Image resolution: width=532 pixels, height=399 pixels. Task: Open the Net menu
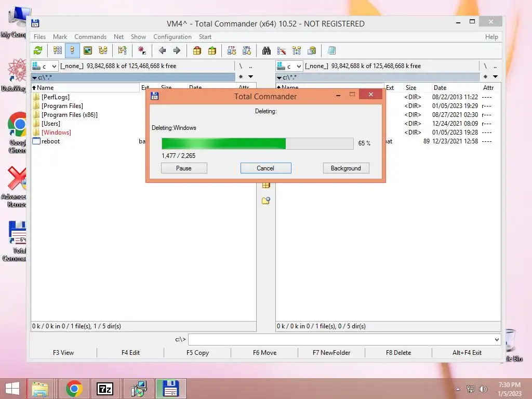coord(119,37)
